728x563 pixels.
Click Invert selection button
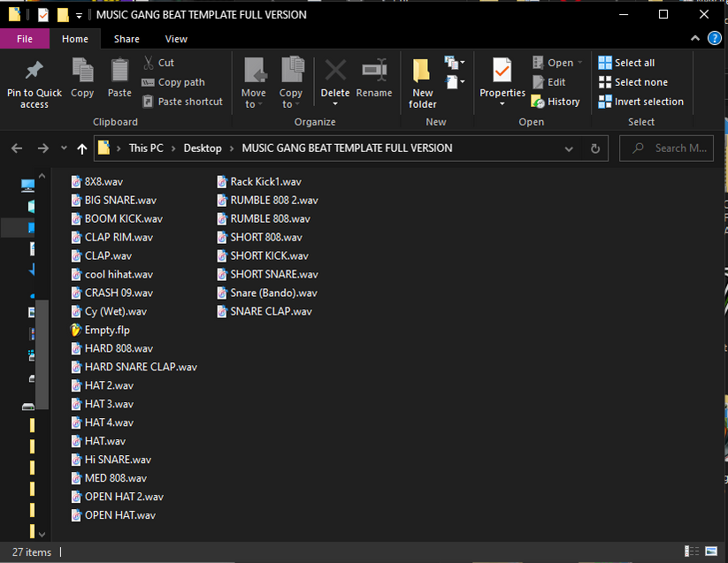point(640,102)
